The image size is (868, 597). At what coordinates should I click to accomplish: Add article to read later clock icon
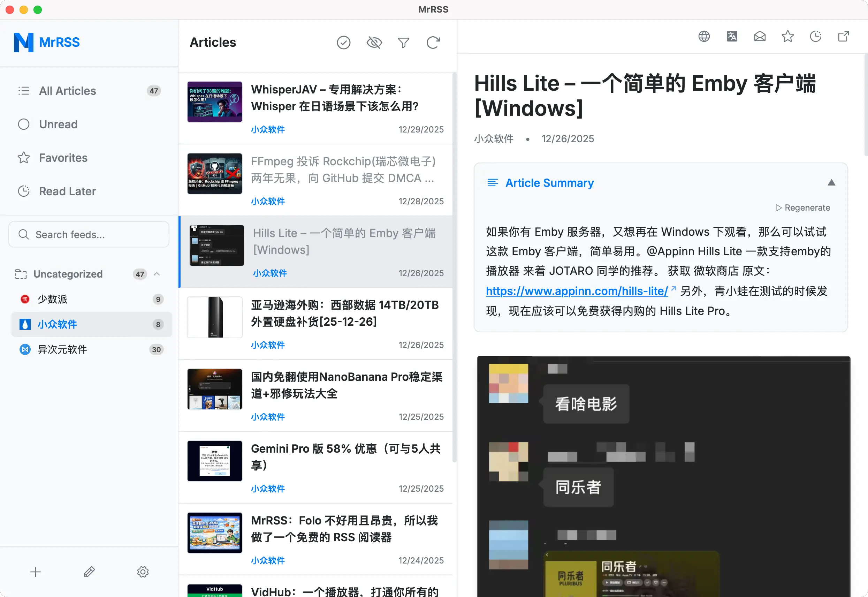pos(815,36)
